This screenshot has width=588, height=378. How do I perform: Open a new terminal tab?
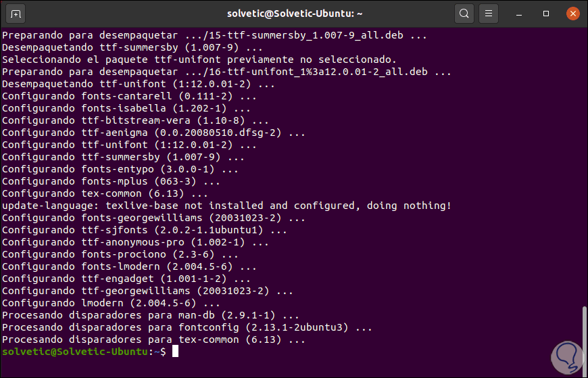click(16, 13)
